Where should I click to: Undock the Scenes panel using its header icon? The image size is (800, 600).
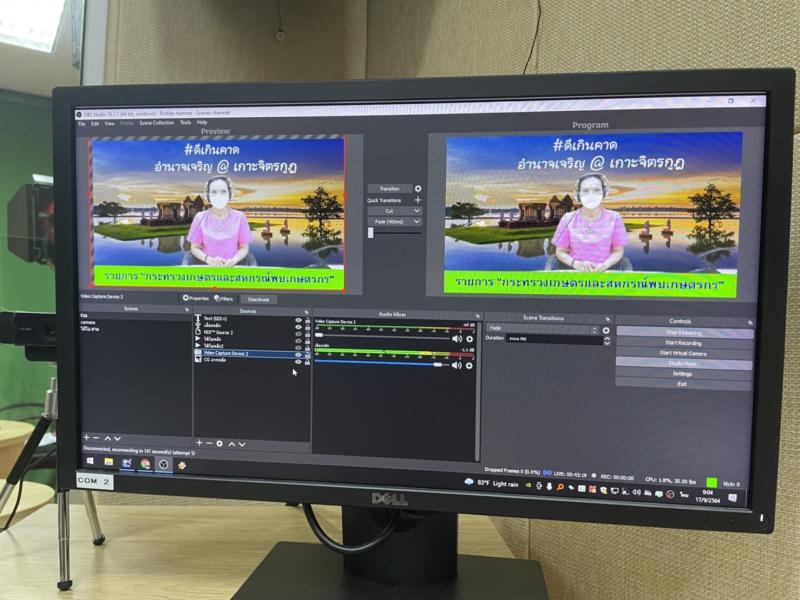tap(187, 309)
